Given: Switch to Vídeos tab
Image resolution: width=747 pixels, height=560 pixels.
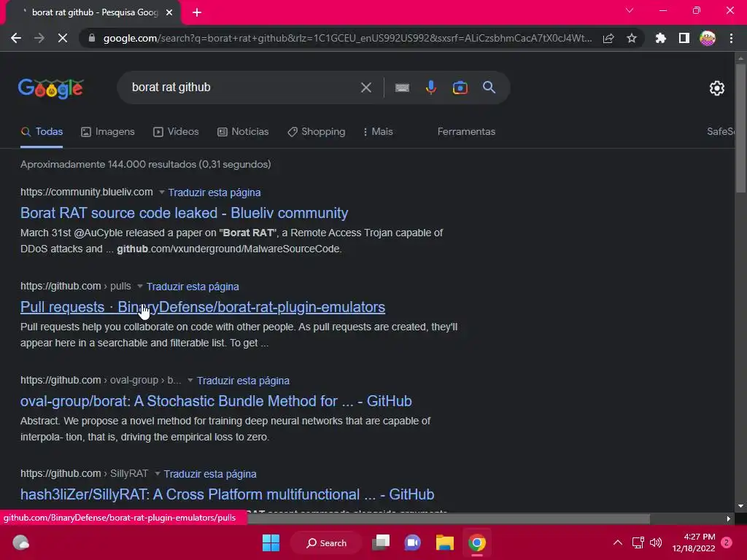Looking at the screenshot, I should pos(176,132).
